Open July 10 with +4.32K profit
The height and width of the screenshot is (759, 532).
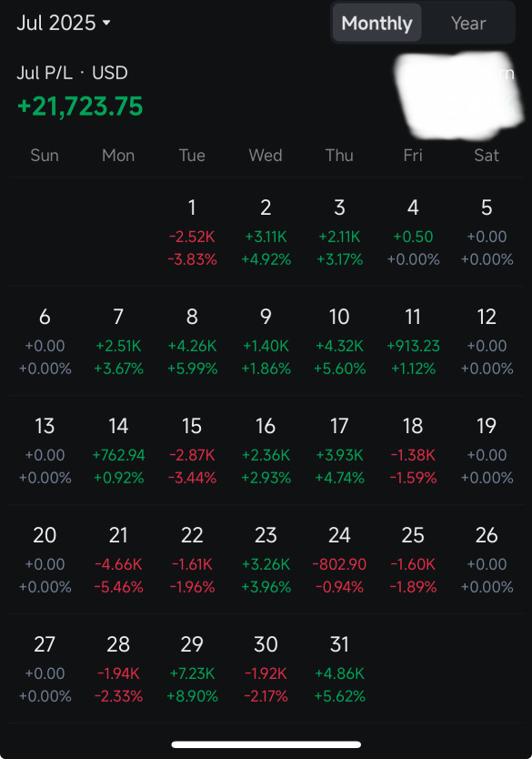[x=339, y=342]
